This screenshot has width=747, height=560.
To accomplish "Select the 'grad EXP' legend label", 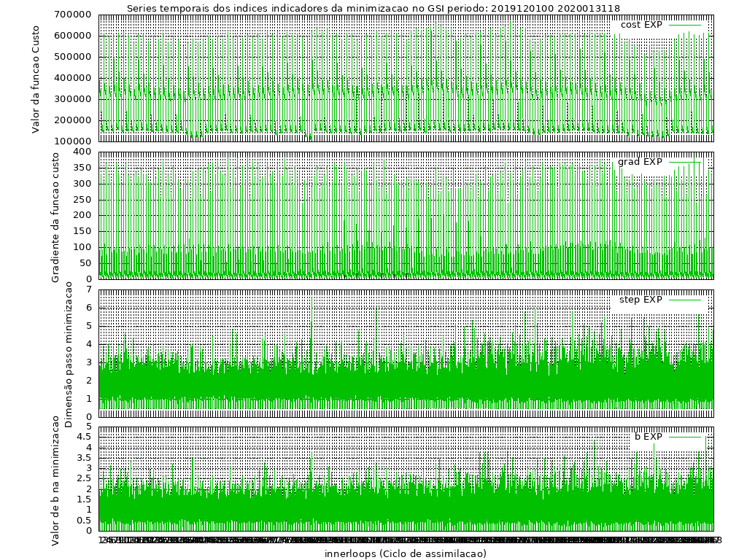I will pos(640,162).
